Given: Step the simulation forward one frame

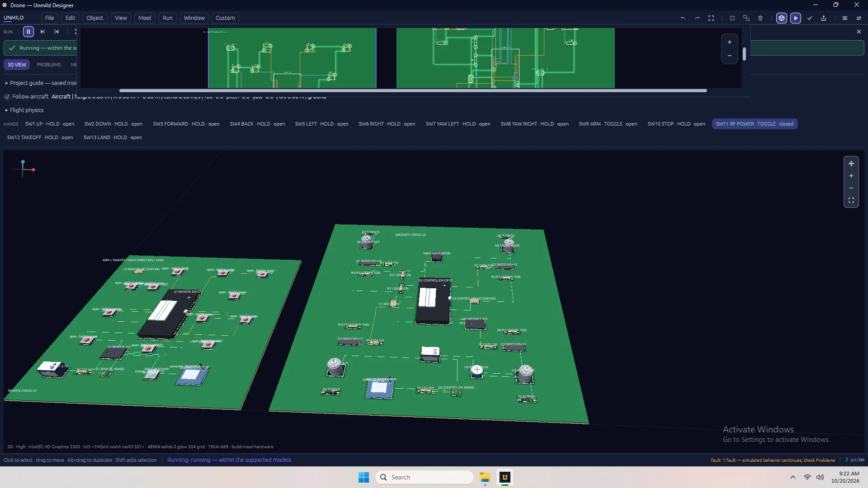Looking at the screenshot, I should pyautogui.click(x=42, y=32).
